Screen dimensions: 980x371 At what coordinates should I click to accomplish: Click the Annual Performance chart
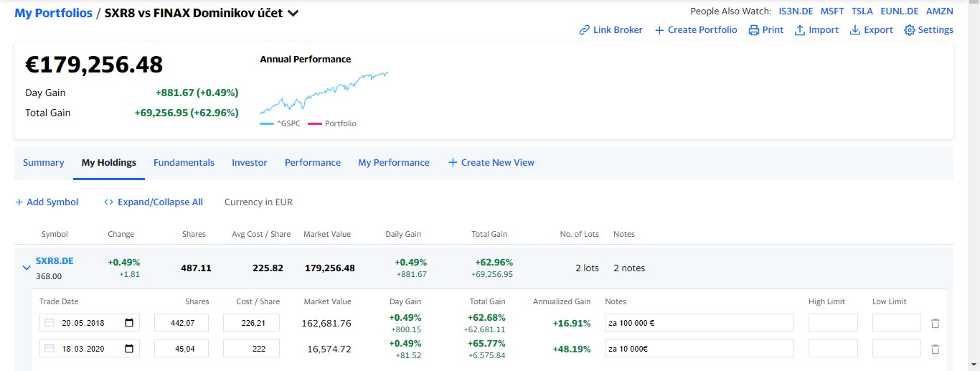tap(324, 93)
